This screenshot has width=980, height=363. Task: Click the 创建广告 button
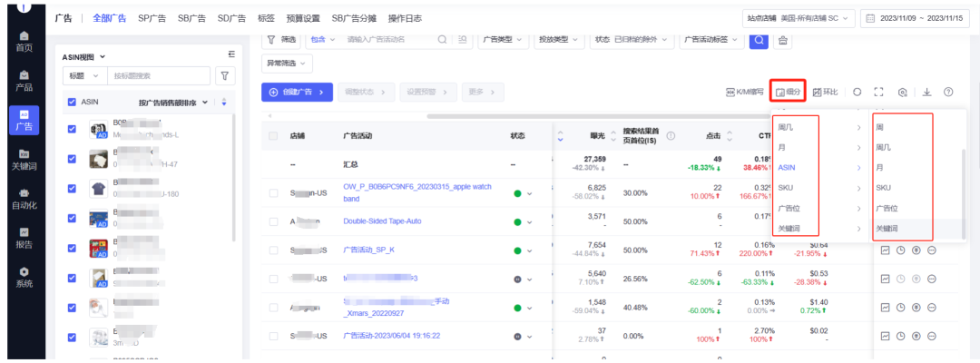[x=296, y=92]
